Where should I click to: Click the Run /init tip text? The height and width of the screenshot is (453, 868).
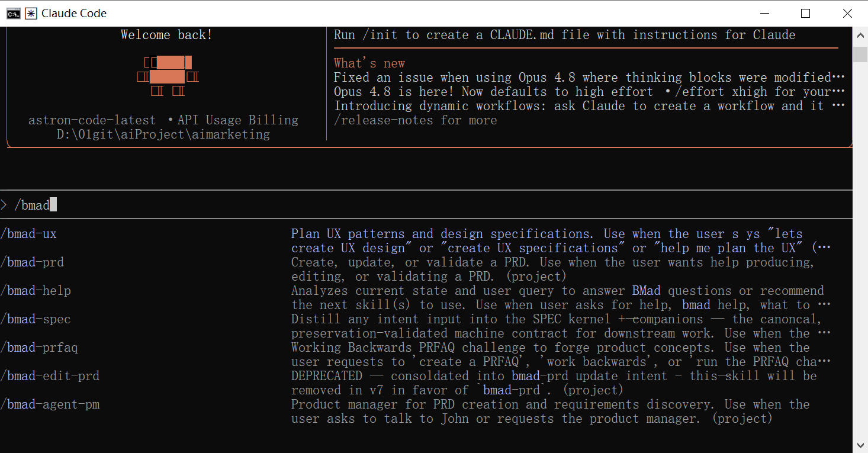(x=565, y=35)
